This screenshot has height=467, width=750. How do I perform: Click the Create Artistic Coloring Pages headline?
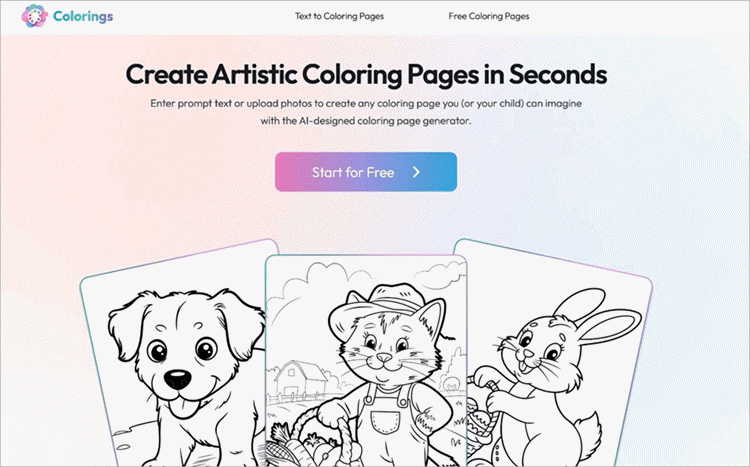(366, 74)
